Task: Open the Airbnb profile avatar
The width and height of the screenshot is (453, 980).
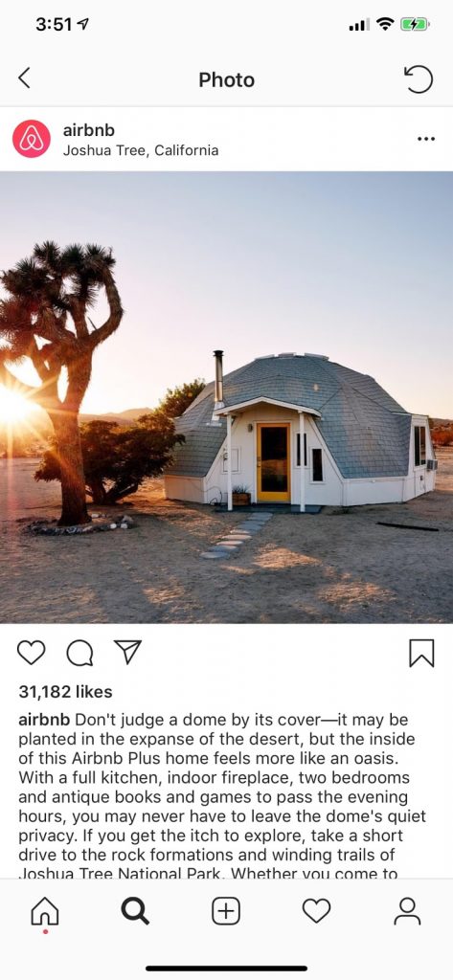Action: (x=32, y=139)
